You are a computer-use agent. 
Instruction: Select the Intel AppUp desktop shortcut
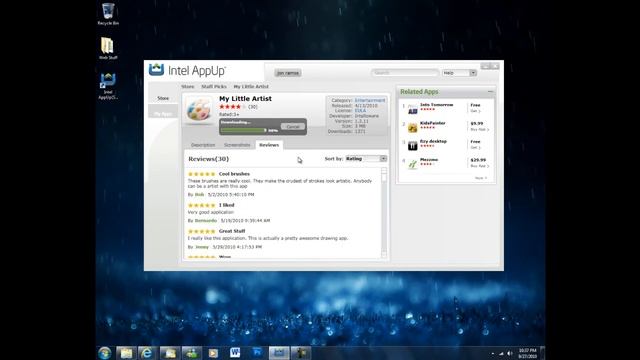click(108, 86)
